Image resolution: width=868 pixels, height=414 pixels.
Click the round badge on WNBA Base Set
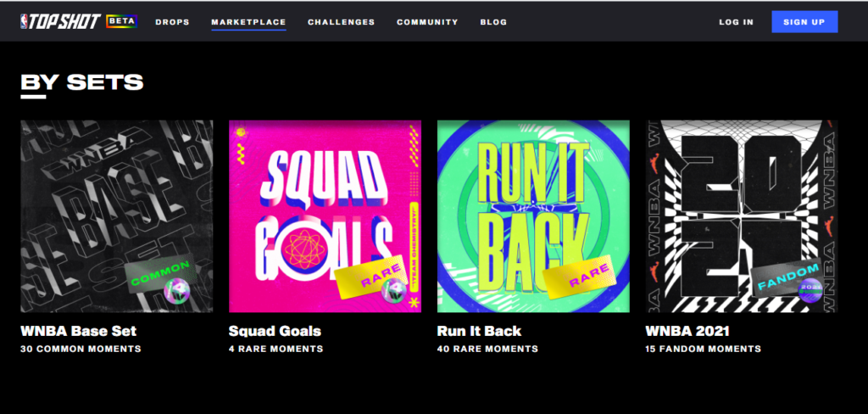click(x=177, y=290)
